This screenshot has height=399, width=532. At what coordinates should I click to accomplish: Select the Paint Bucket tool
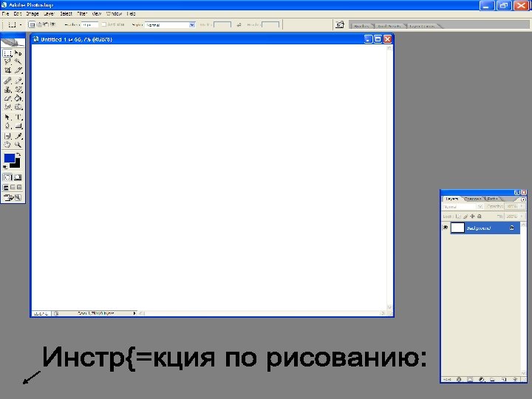[18, 98]
